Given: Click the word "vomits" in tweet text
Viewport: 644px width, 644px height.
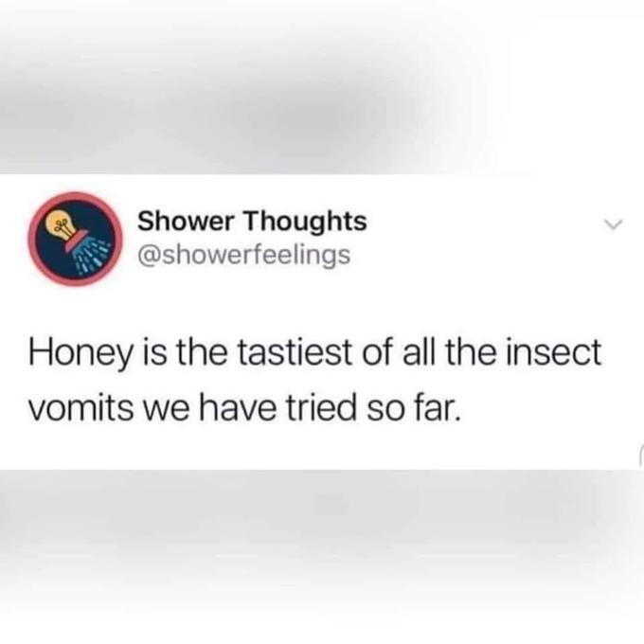Looking at the screenshot, I should 80,409.
